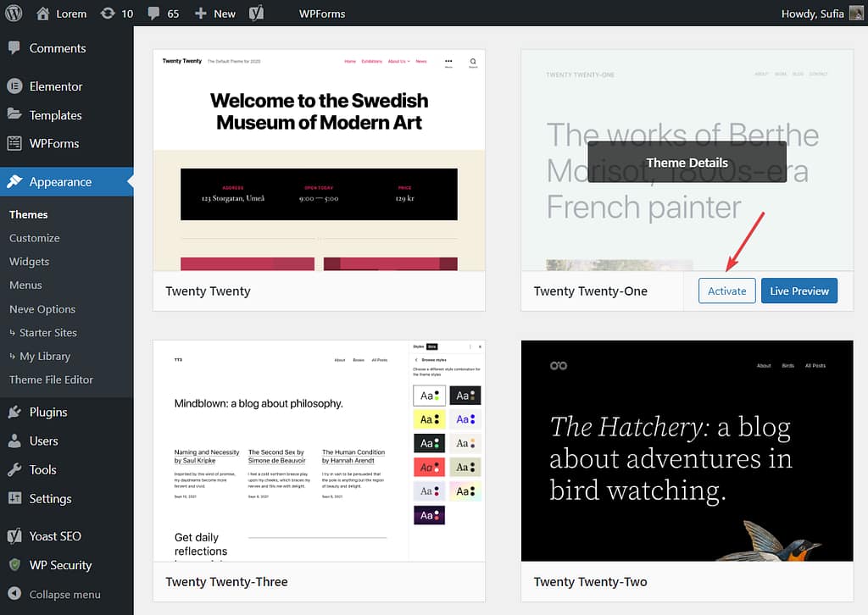
Task: Click the WordPress logo icon
Action: point(14,13)
